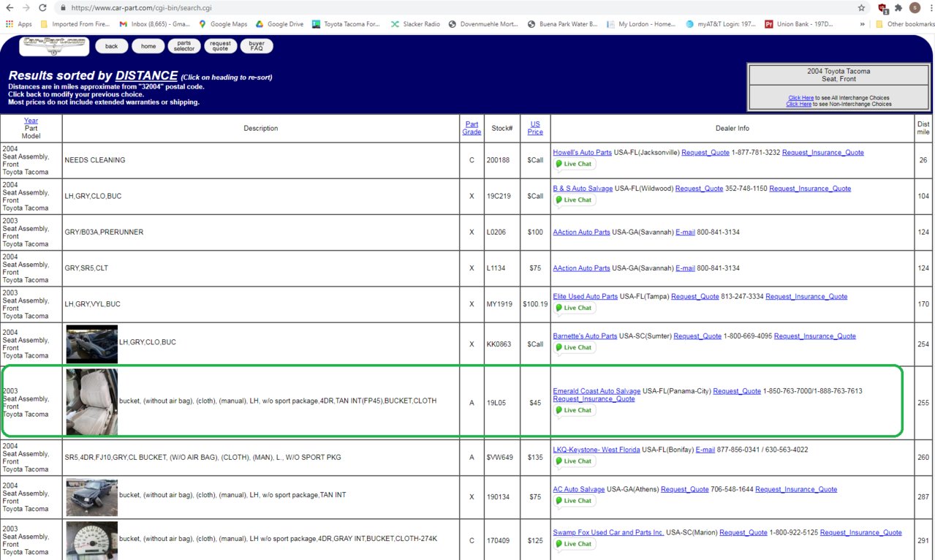Viewport: 935px width, 560px height.
Task: Open the Slacker Radio bookmark
Action: [x=416, y=24]
